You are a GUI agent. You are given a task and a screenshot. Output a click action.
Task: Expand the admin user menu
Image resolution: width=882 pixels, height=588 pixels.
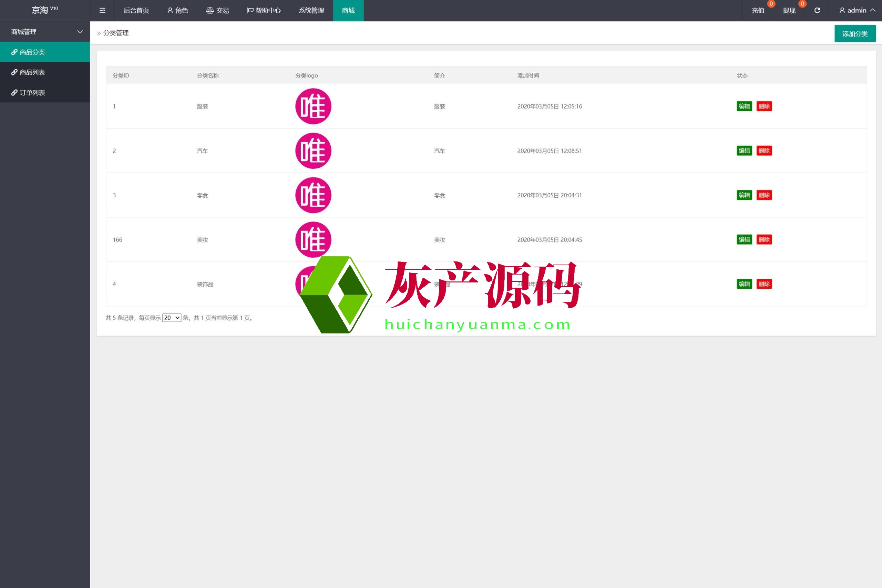point(857,10)
